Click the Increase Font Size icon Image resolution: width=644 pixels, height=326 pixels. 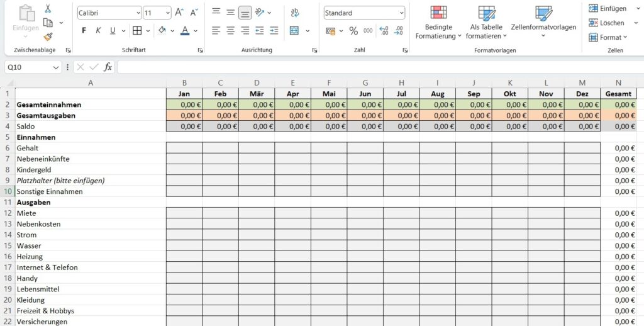pyautogui.click(x=180, y=13)
